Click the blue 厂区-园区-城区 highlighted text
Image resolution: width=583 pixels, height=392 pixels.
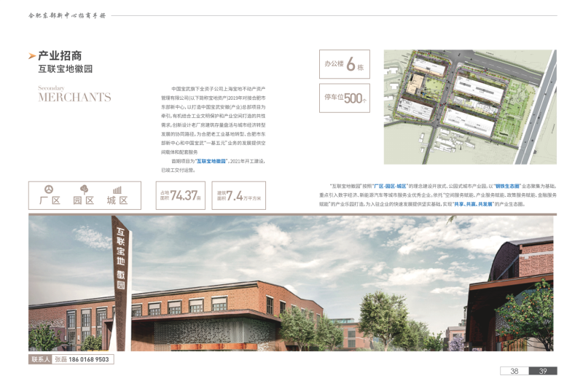(x=390, y=187)
